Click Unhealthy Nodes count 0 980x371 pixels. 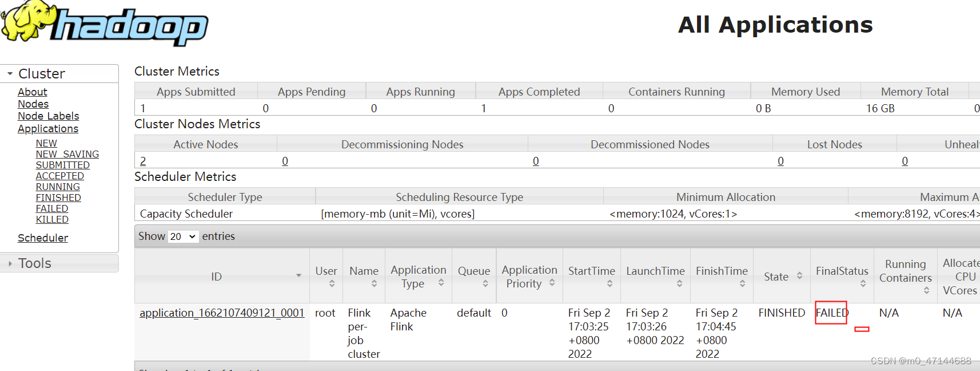(x=905, y=161)
